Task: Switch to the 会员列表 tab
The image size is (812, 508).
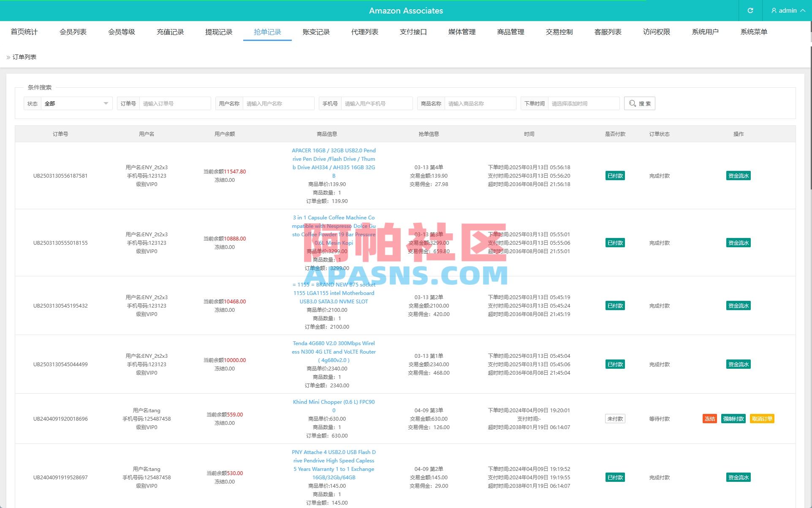Action: coord(73,32)
